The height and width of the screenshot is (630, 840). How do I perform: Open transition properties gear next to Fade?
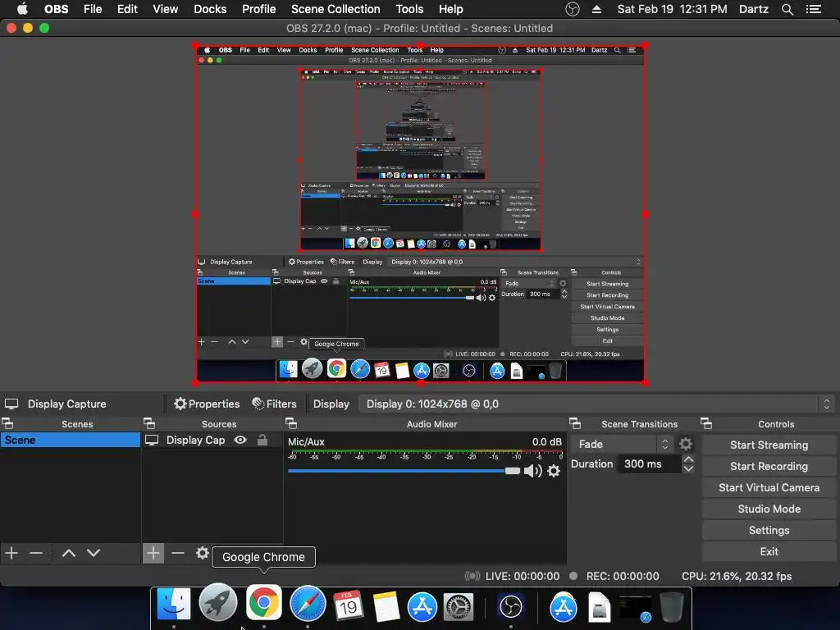pos(686,444)
